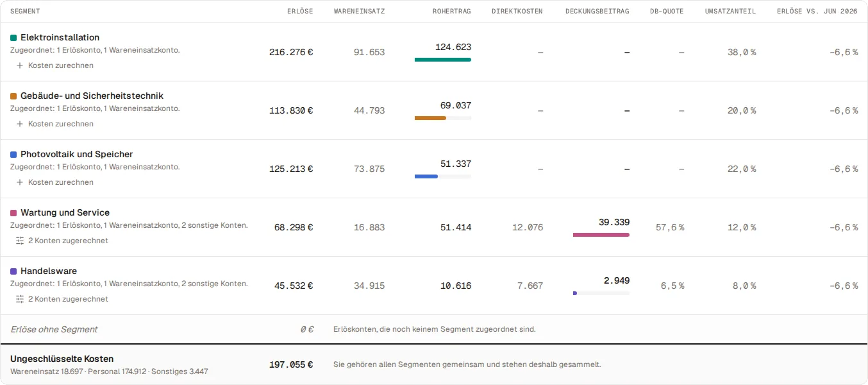Click the revenue value 113.830 €
This screenshot has width=868, height=385.
point(291,110)
